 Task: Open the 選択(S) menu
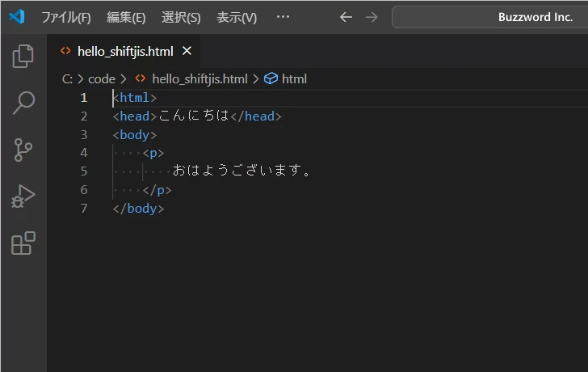coord(181,17)
